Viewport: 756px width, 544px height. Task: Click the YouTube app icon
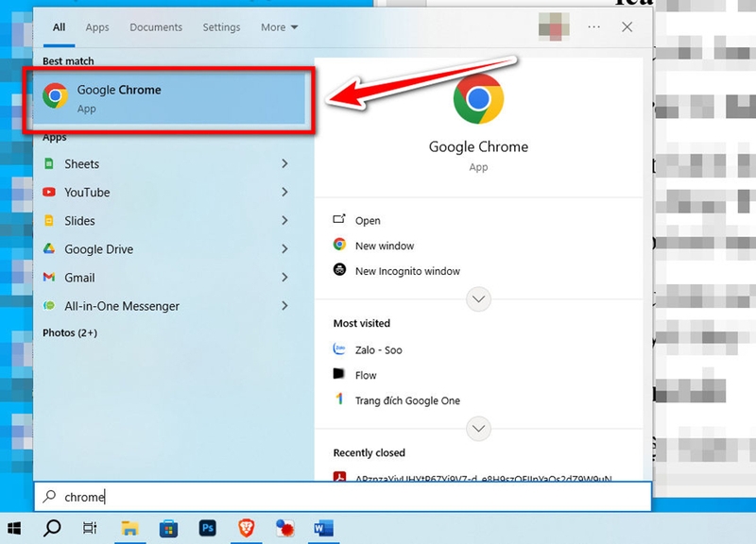tap(49, 193)
